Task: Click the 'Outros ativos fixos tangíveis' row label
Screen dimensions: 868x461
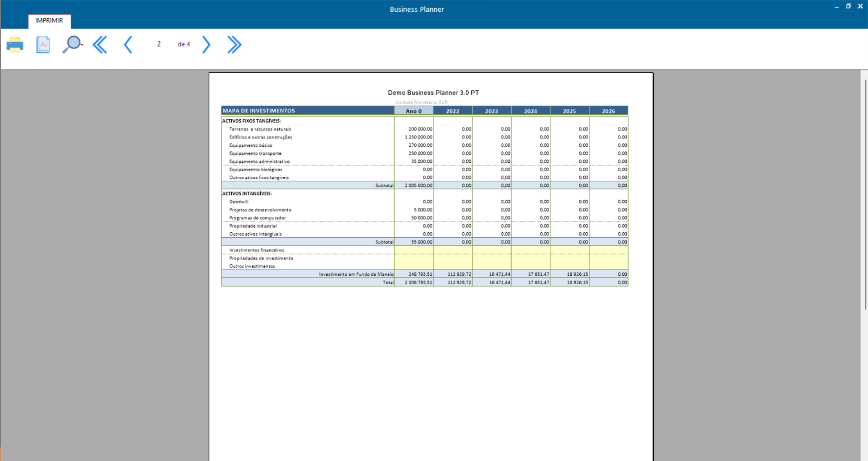Action: tap(259, 178)
